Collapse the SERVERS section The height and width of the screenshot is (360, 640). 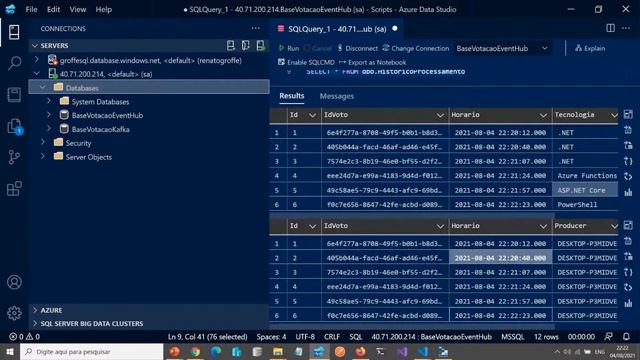click(35, 46)
